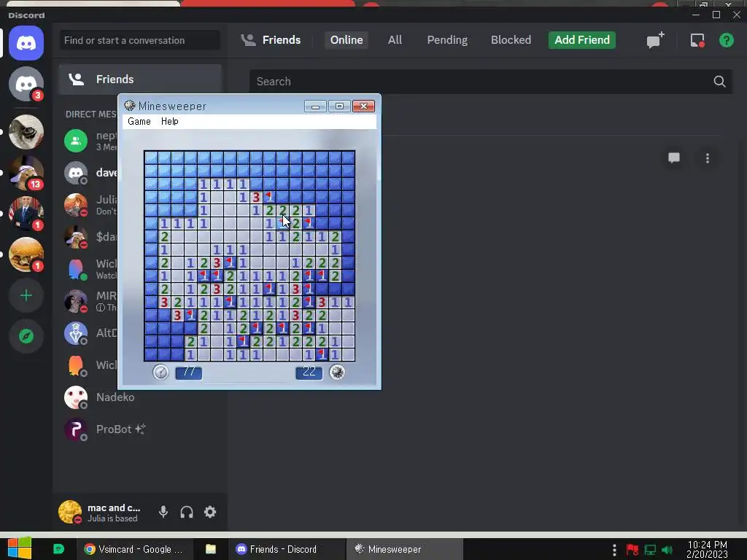Deafen with headphones icon
Viewport: 747px width, 560px height.
tap(187, 512)
